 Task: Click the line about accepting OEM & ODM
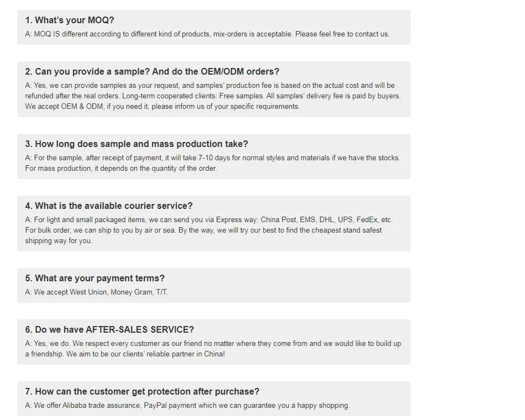click(x=162, y=107)
